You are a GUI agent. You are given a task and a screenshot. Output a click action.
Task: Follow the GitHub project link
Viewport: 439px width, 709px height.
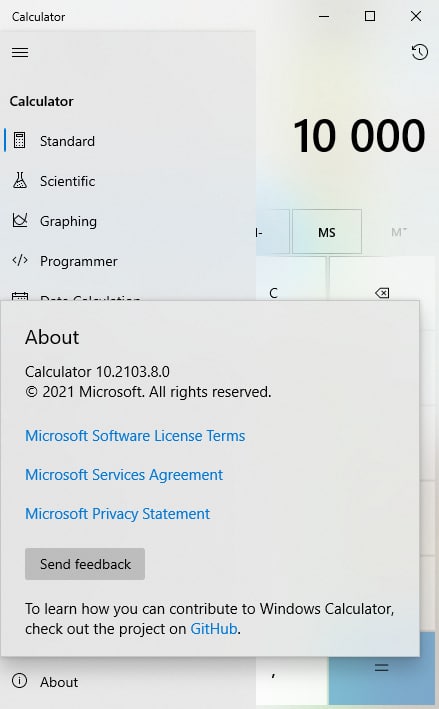(214, 629)
